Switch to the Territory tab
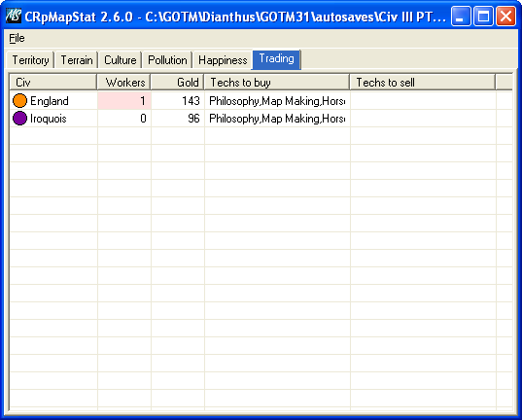 tap(30, 60)
